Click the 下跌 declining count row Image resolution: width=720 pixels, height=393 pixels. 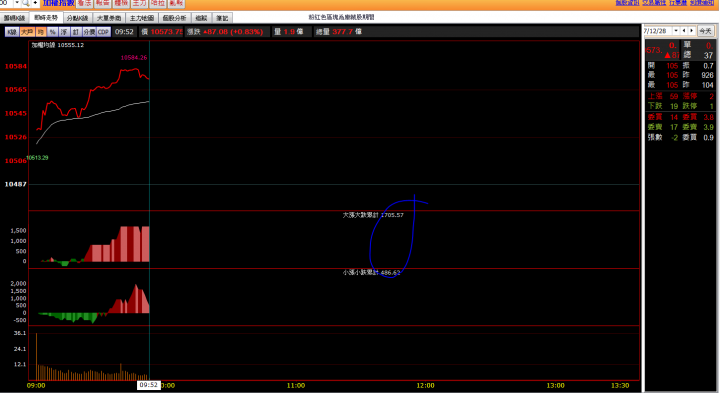coord(663,106)
